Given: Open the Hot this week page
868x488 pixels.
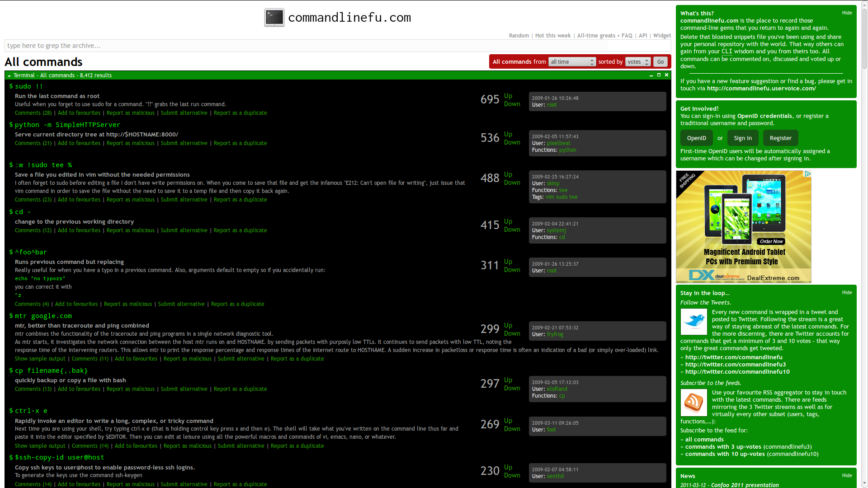Looking at the screenshot, I should coord(552,36).
